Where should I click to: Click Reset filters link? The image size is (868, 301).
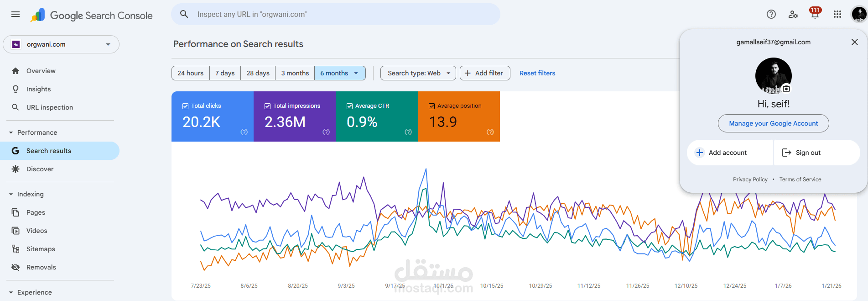coord(537,73)
